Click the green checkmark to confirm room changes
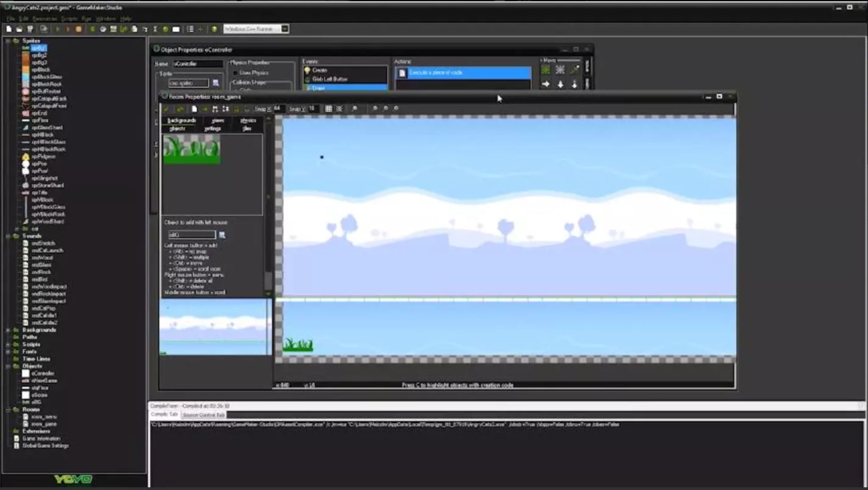This screenshot has height=490, width=868. pyautogui.click(x=166, y=109)
